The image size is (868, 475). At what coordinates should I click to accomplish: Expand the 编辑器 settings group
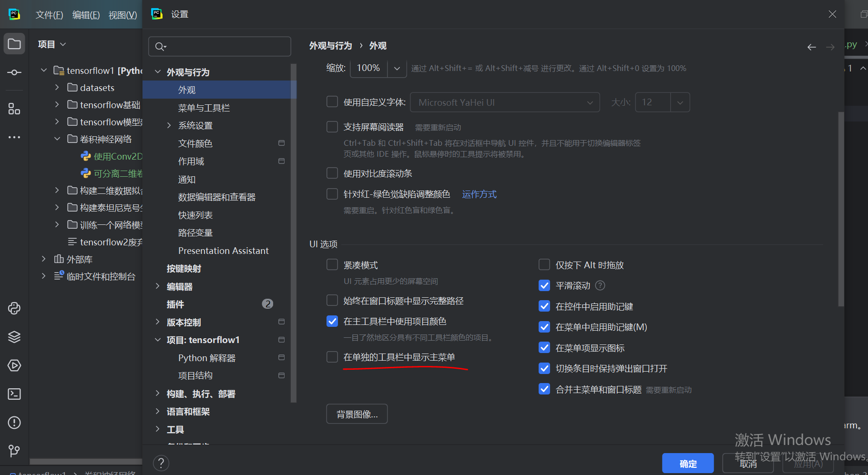pos(158,286)
